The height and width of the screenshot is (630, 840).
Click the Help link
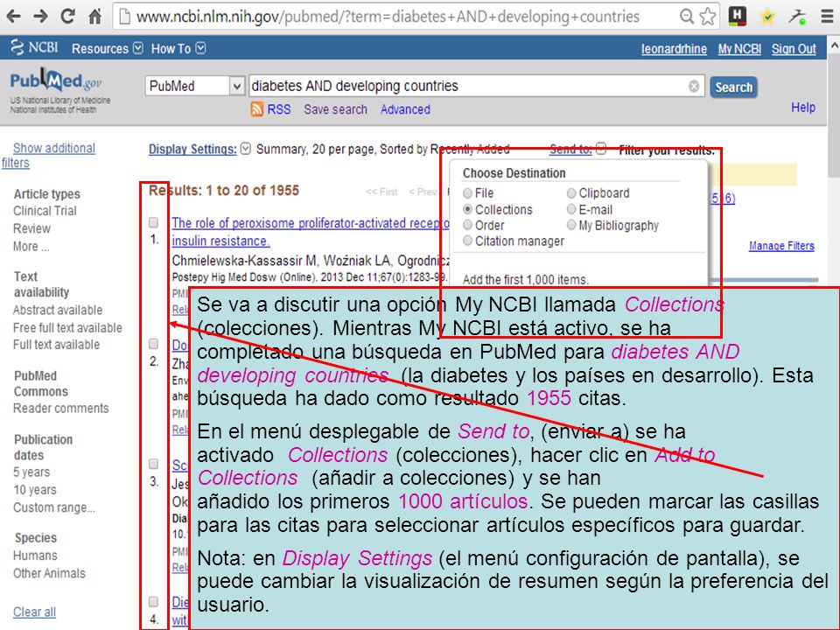tap(803, 108)
